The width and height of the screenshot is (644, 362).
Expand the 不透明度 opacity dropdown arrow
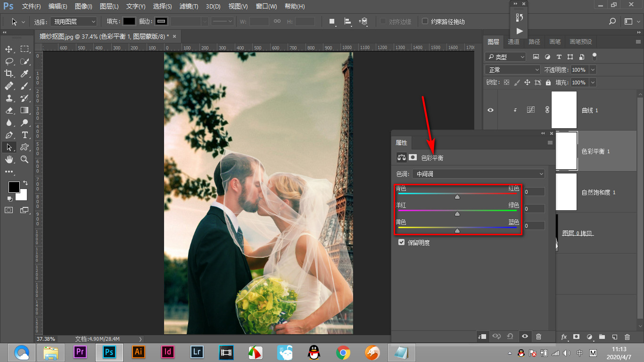point(593,70)
